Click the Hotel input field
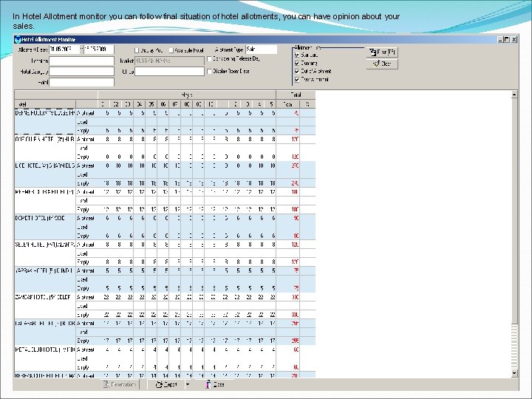This screenshot has width=532, height=399. coord(82,82)
